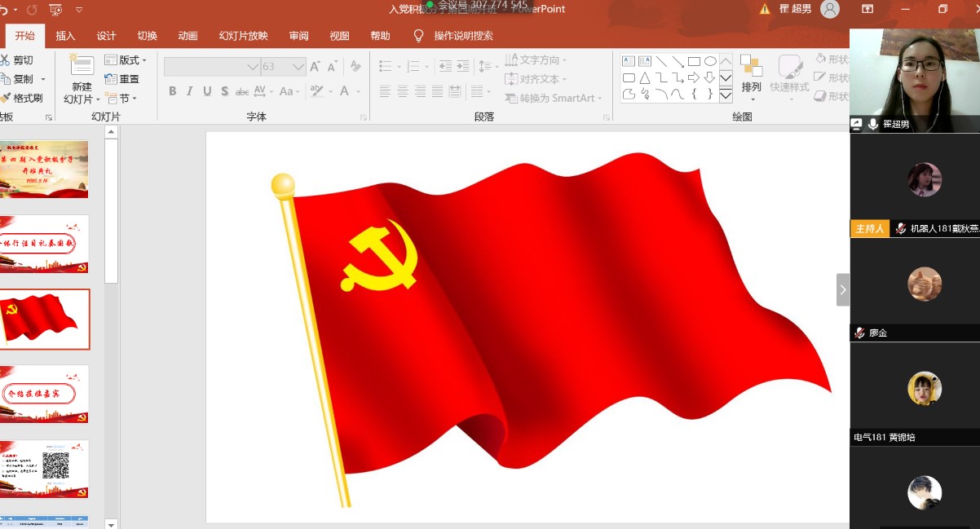Select the Rectangle shape in the drawing gallery

pyautogui.click(x=694, y=60)
